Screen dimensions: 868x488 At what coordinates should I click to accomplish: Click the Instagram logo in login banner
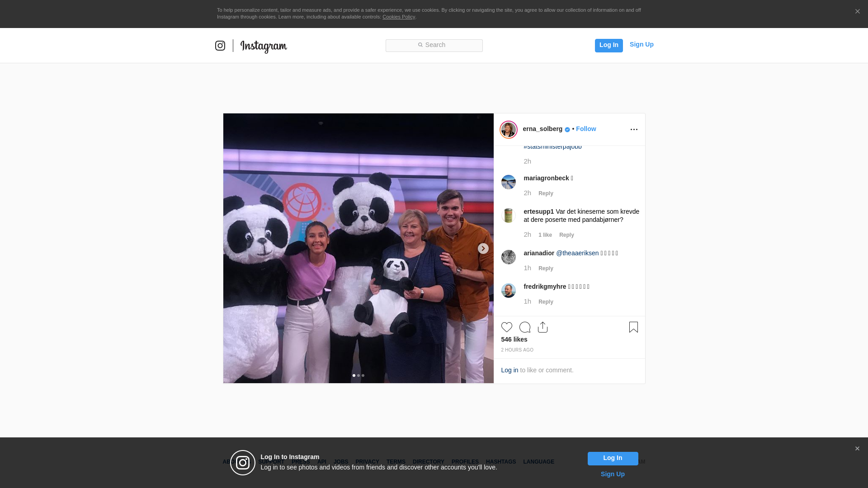243,463
